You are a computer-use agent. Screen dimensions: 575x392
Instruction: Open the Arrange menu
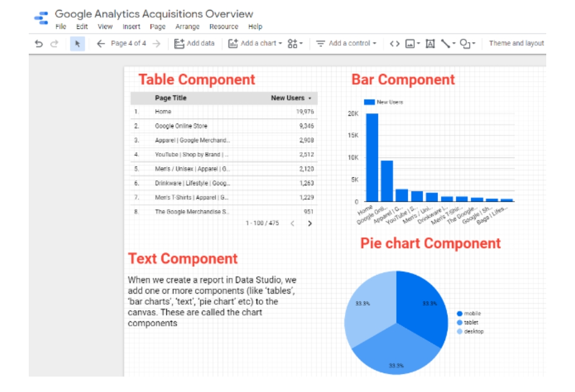point(187,27)
